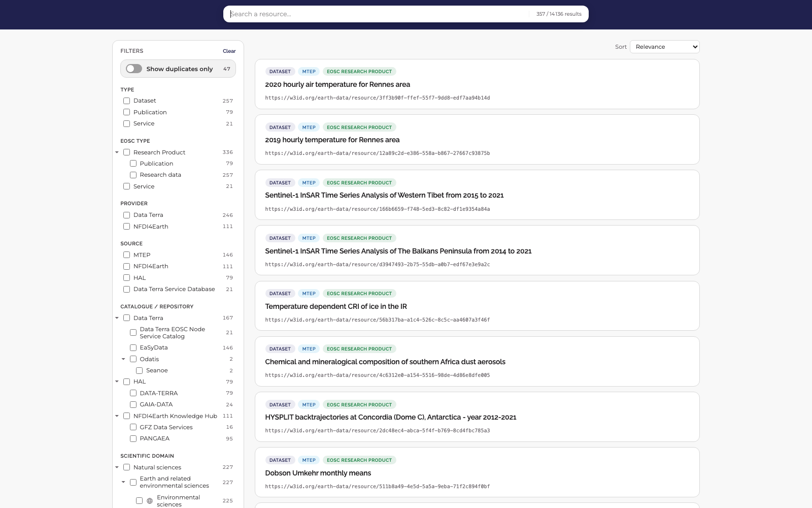Select the Data Terra Service Database source
The height and width of the screenshot is (508, 812).
point(127,289)
